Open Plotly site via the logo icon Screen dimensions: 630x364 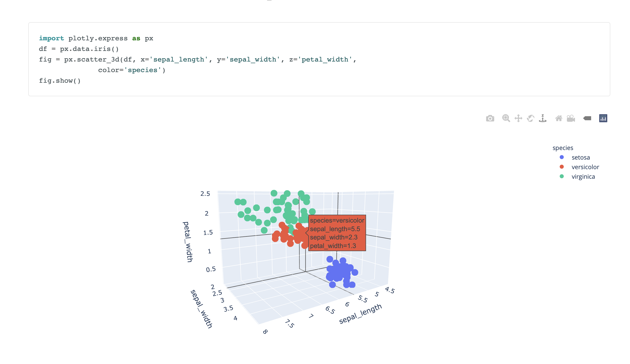point(603,118)
